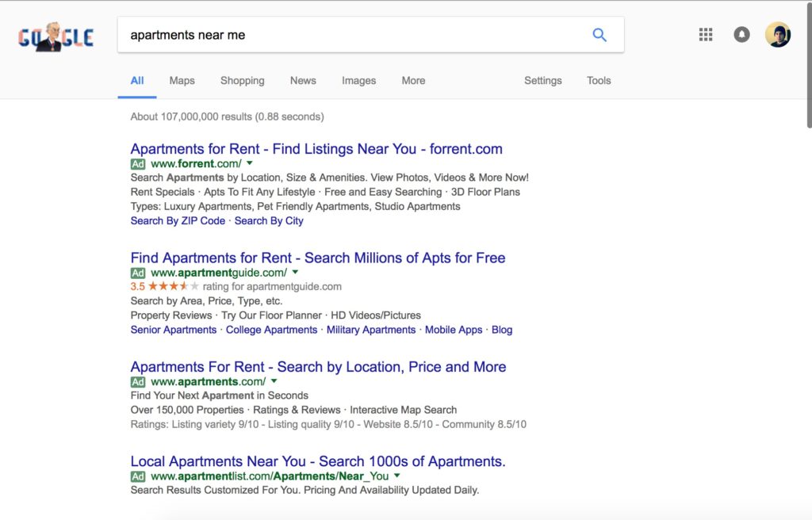Viewport: 812px width, 520px height.
Task: Click Search Apartments by Location, Size description
Action: [x=329, y=178]
